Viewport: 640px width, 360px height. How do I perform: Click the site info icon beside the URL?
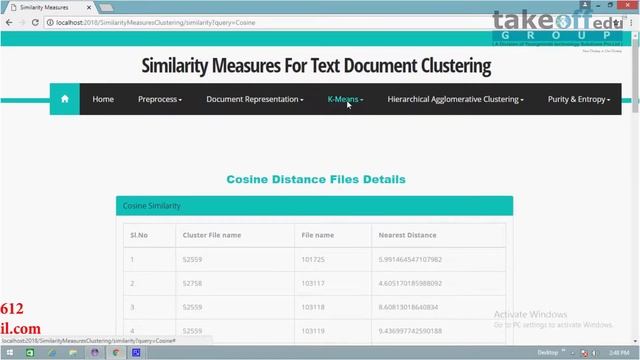click(50, 22)
